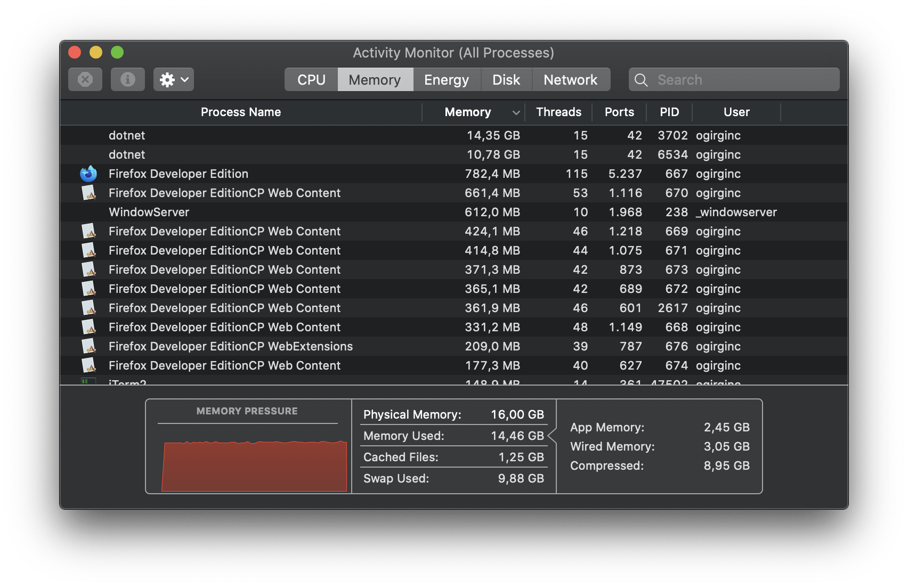Click the magnifying glass search icon
The image size is (908, 588).
(x=642, y=80)
